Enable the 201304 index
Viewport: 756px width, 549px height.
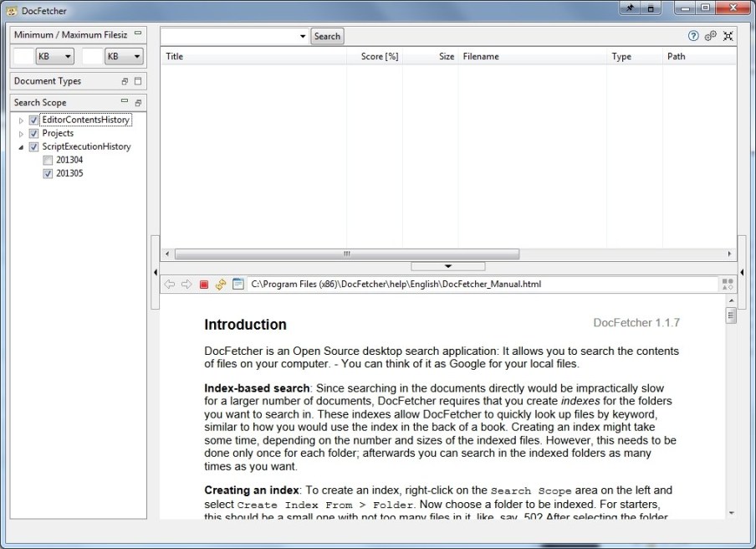point(48,160)
